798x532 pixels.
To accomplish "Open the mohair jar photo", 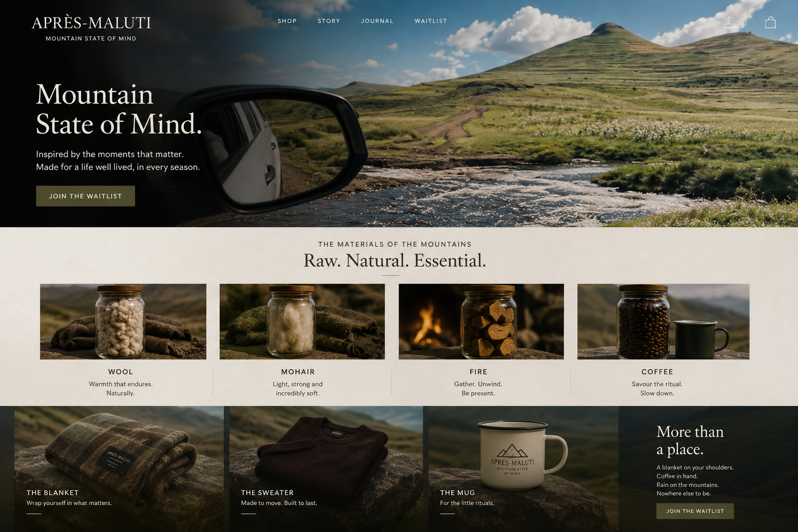I will (x=302, y=322).
